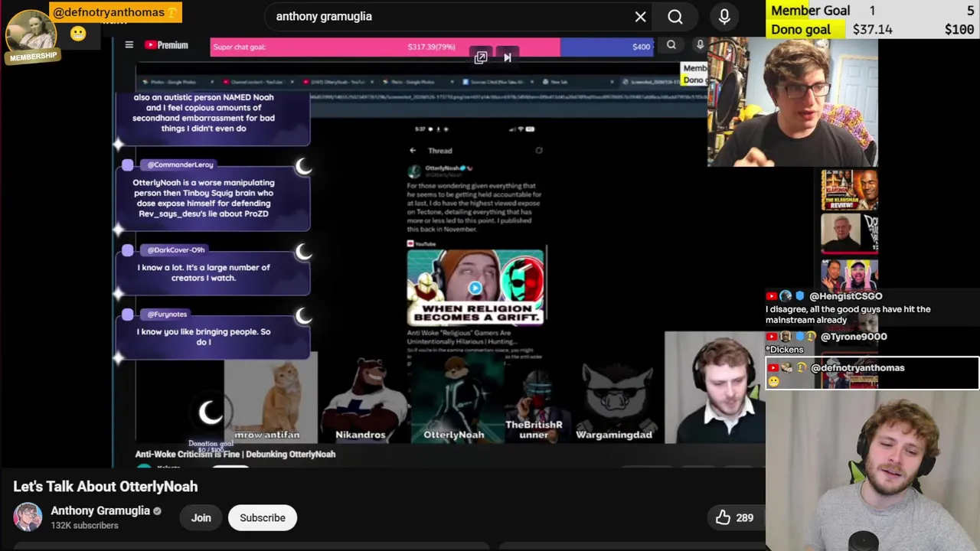Click the top webcam feed of glasses man
The width and height of the screenshot is (980, 551).
coord(792,102)
